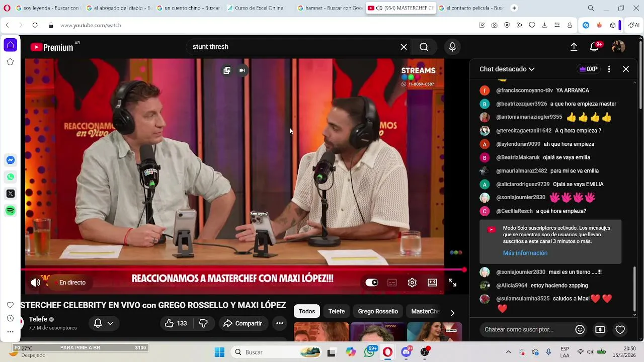Open Opera sidebar bookmarks star
This screenshot has width=644, height=362.
[x=10, y=62]
